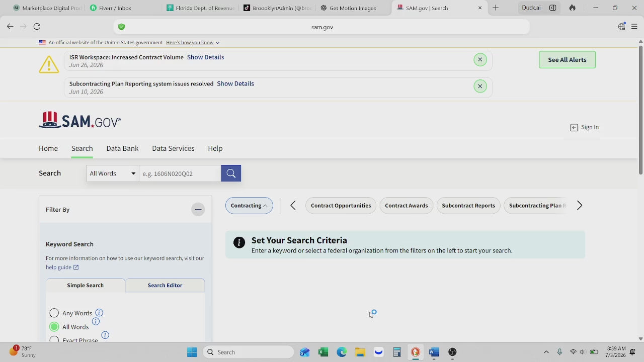Dismiss the Subcontracting Plan Reporting alert
Screen dimensions: 644x362
[480, 86]
